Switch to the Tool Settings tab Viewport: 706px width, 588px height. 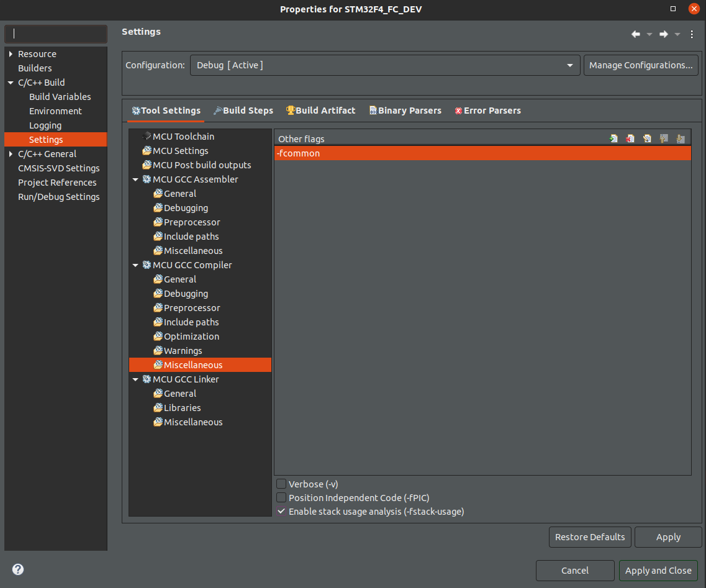point(166,111)
